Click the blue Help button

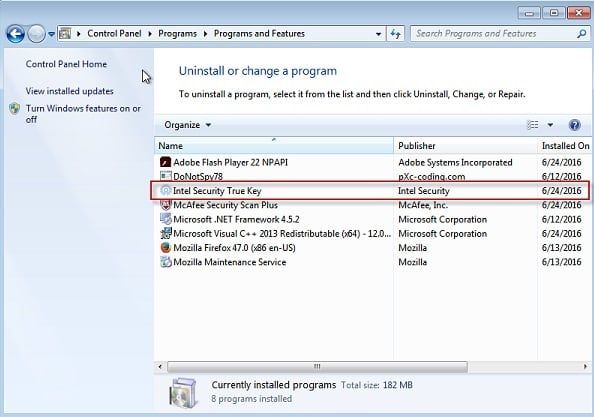tap(574, 125)
